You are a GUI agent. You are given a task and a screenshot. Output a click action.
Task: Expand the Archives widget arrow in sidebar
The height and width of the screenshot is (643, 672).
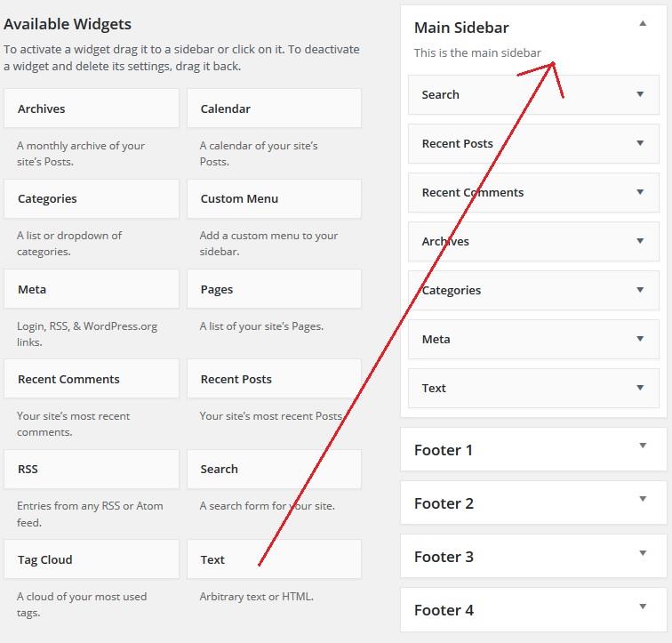click(x=639, y=241)
